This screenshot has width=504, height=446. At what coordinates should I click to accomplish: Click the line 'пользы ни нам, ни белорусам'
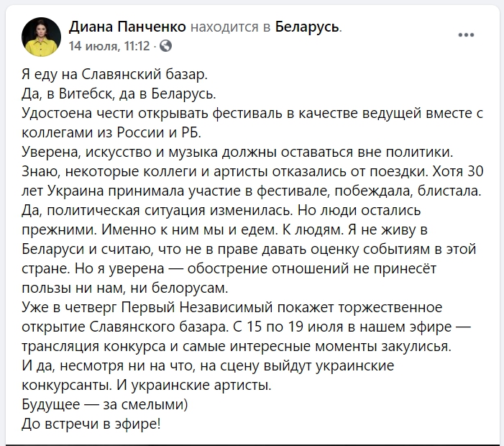tap(125, 288)
